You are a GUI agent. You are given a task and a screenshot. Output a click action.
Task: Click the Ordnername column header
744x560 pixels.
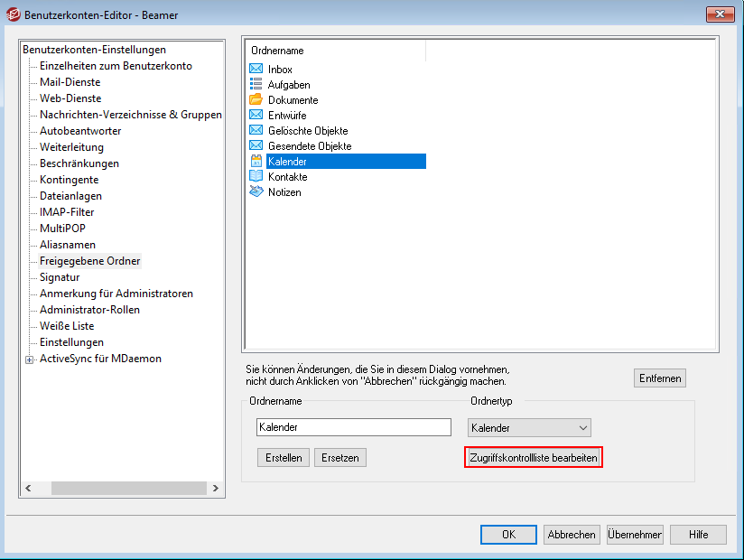tap(277, 51)
